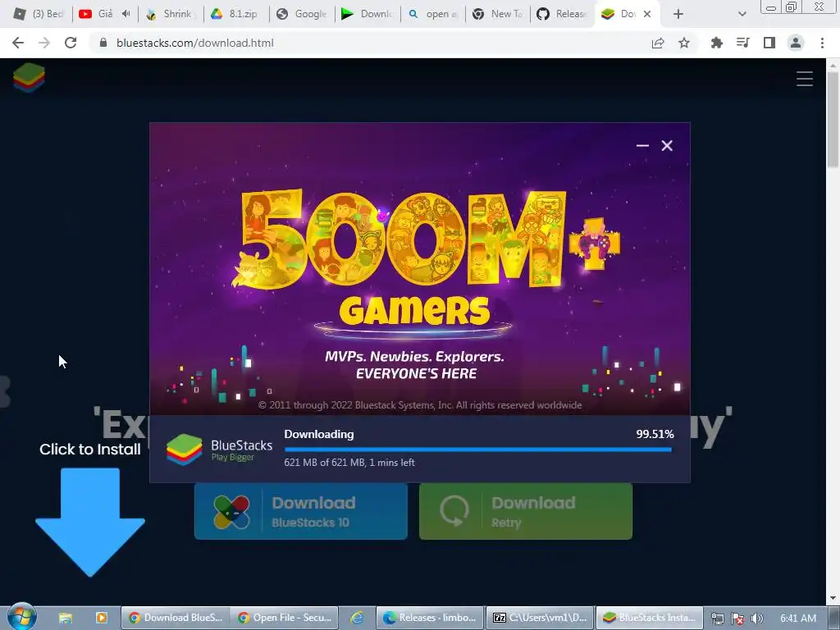The width and height of the screenshot is (840, 630).
Task: Open the Chrome profile avatar
Action: [796, 43]
